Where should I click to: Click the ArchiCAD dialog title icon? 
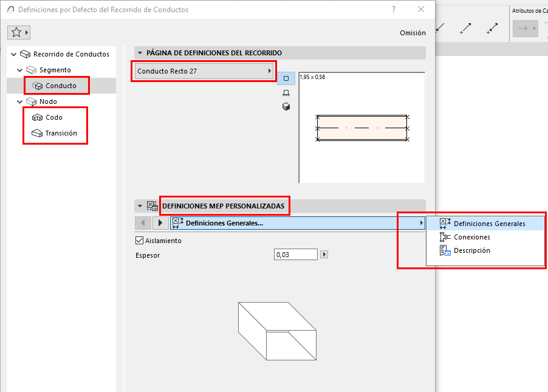(11, 10)
